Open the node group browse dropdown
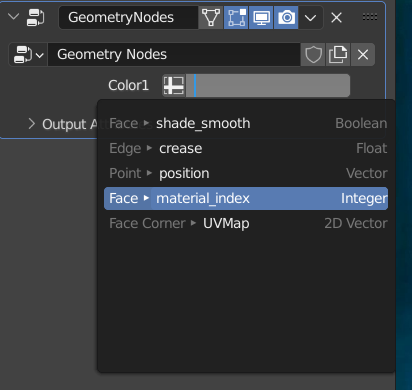Screen dimensions: 412x390 pos(28,55)
